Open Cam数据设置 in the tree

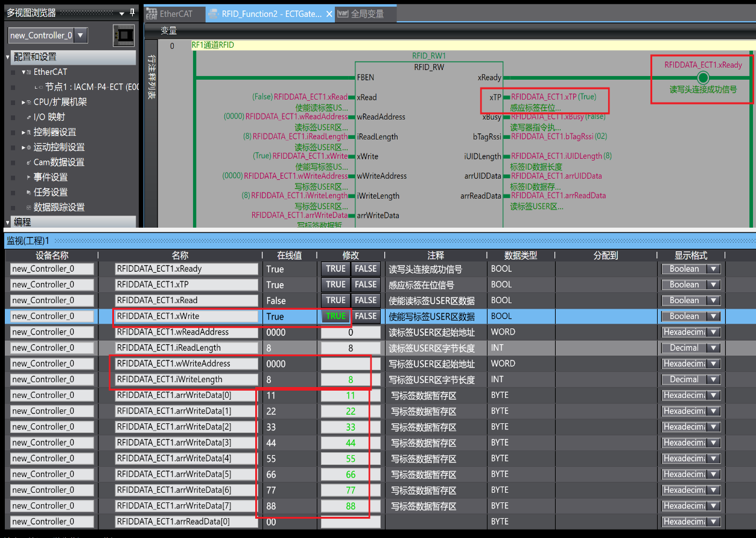coord(59,162)
